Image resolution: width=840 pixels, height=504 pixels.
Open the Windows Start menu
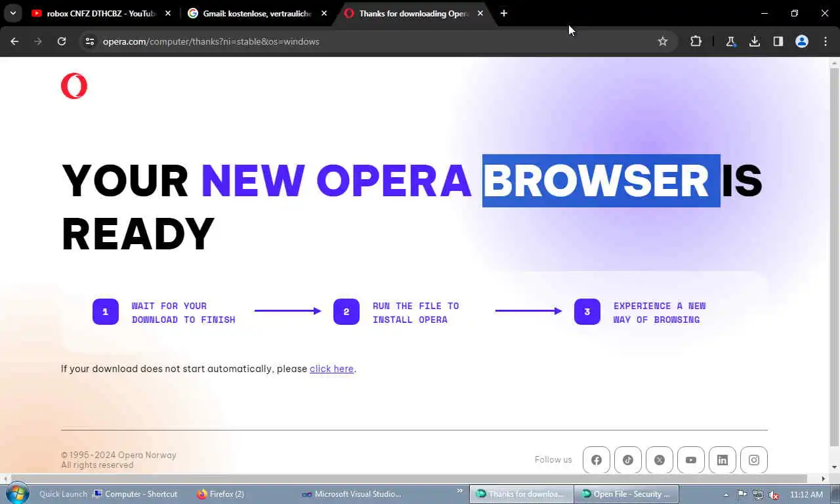(x=17, y=493)
